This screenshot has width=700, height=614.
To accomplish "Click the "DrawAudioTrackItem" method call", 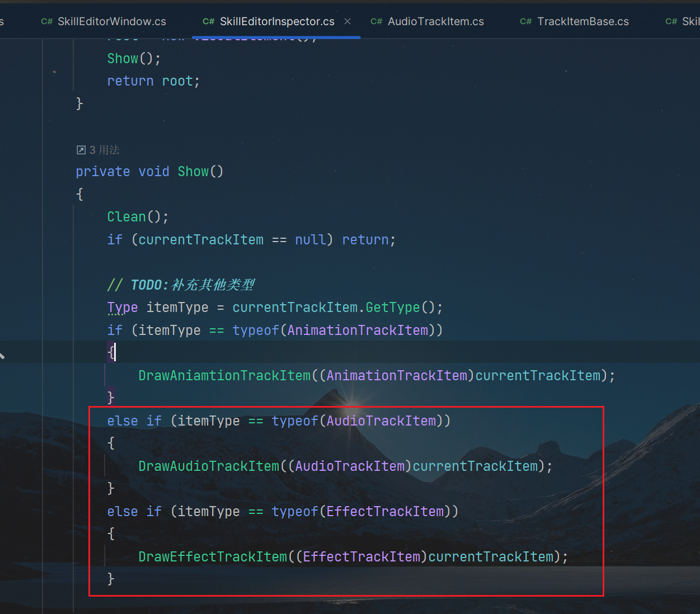I will 209,466.
